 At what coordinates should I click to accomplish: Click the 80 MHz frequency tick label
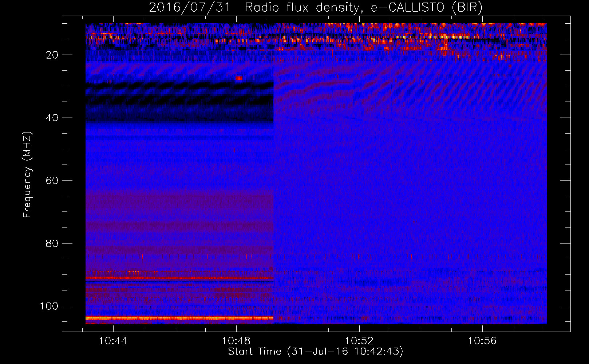(x=52, y=243)
